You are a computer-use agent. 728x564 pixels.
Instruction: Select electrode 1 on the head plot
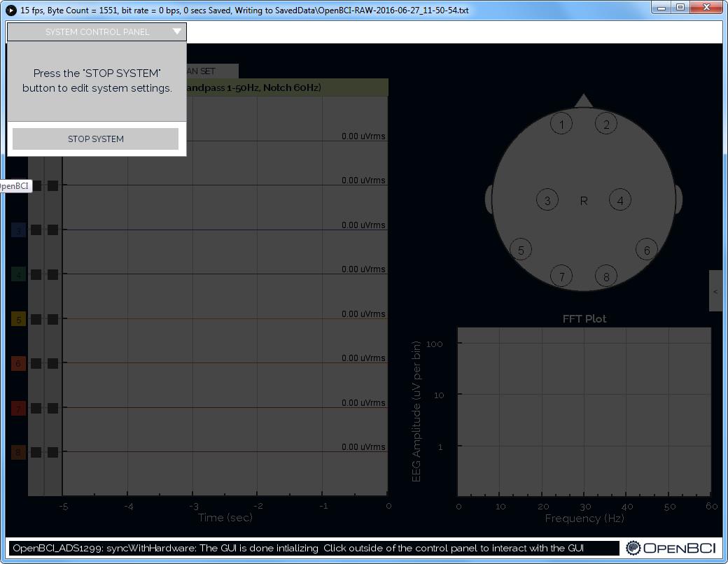[x=561, y=124]
